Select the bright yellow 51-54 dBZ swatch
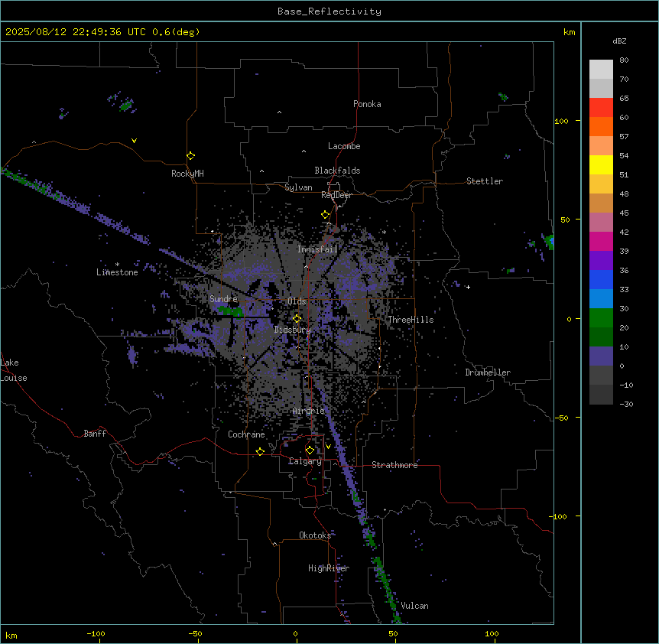659x644 pixels. tap(601, 164)
